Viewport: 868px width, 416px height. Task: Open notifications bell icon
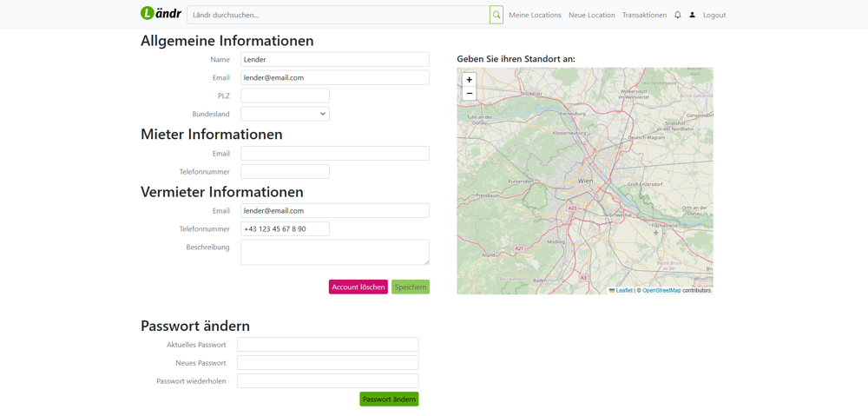(x=678, y=15)
